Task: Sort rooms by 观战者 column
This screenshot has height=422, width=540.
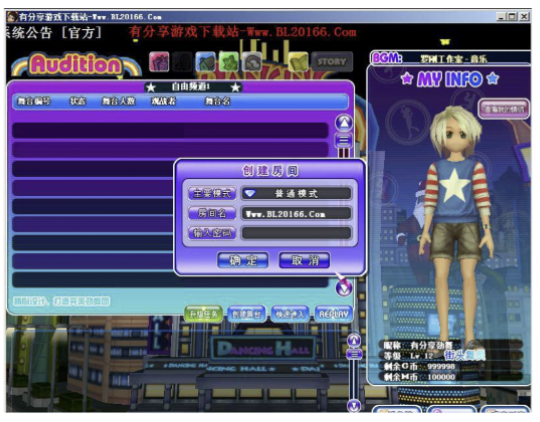Action: point(163,101)
